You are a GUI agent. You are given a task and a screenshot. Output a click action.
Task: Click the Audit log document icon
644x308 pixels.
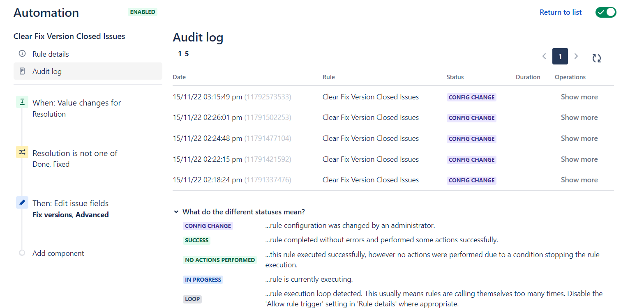click(22, 71)
